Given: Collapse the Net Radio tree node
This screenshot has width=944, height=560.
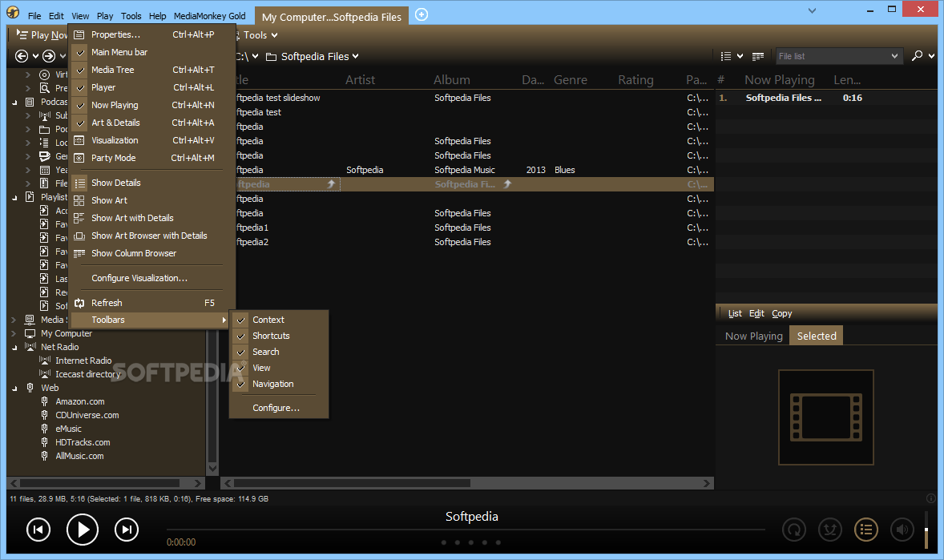Looking at the screenshot, I should (14, 348).
